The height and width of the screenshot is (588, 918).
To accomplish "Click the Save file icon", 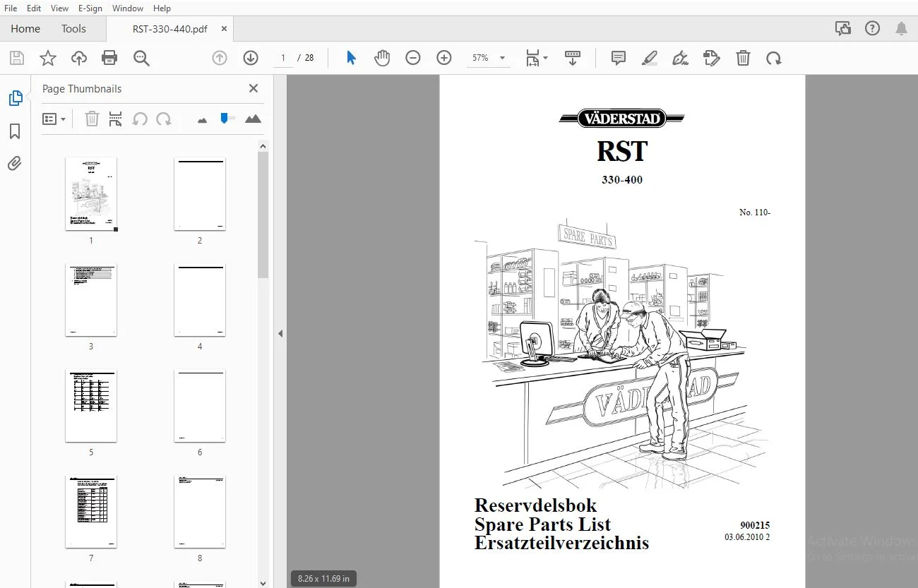I will pyautogui.click(x=16, y=58).
